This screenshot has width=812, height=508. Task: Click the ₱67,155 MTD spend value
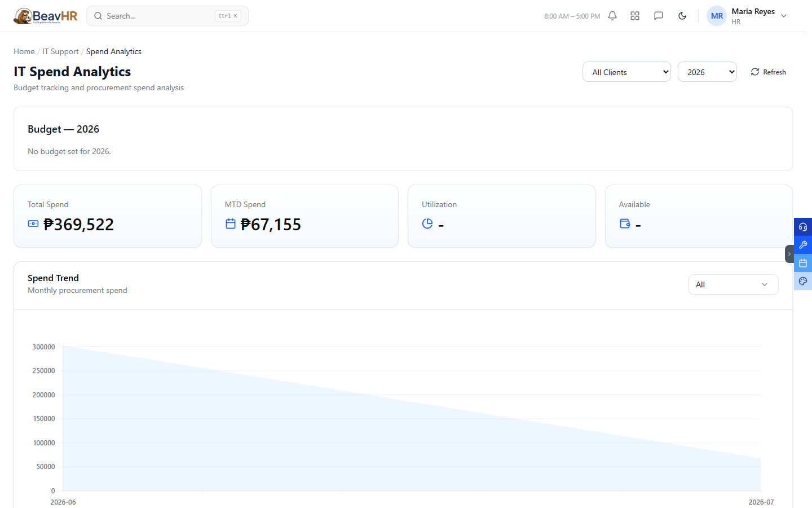point(271,224)
